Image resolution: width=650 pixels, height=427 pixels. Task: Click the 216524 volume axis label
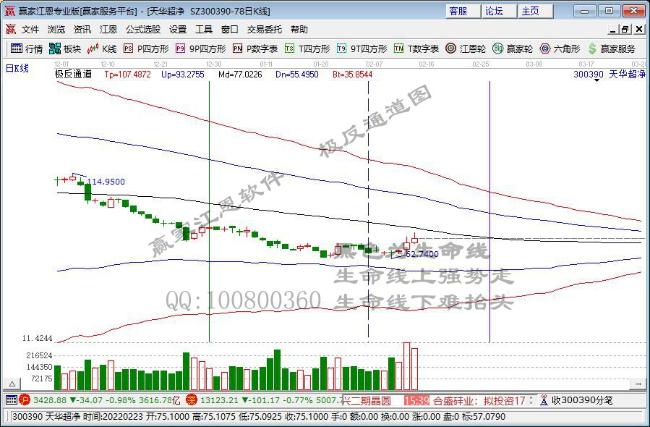click(x=39, y=355)
